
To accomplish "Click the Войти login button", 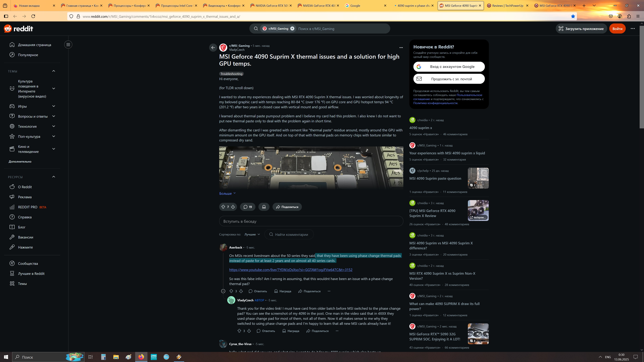I will [617, 28].
